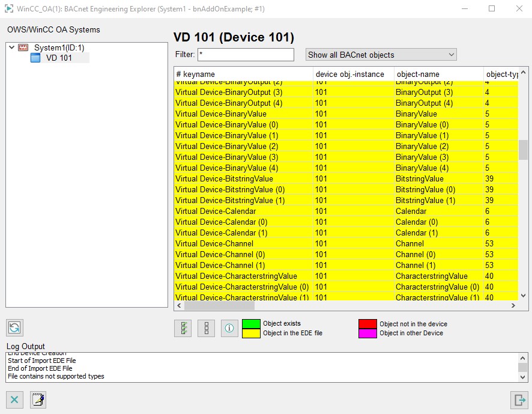Click the refresh systems icon button
Image resolution: width=532 pixels, height=414 pixels.
[x=14, y=327]
